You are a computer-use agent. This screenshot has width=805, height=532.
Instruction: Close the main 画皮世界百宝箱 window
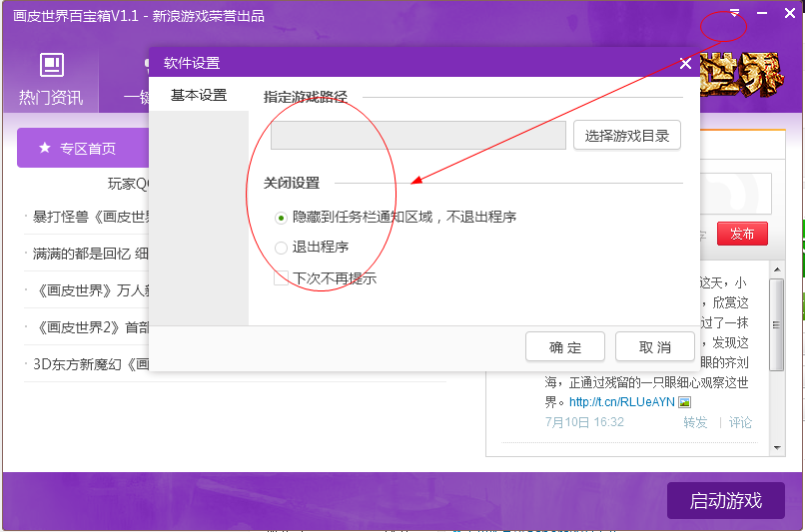[790, 13]
